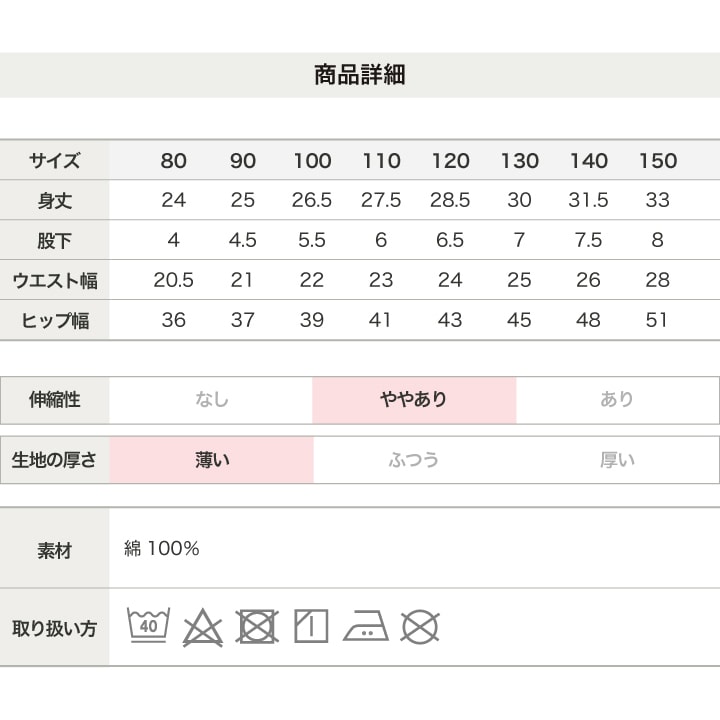
Task: Click the iron care icon
Action: point(365,627)
